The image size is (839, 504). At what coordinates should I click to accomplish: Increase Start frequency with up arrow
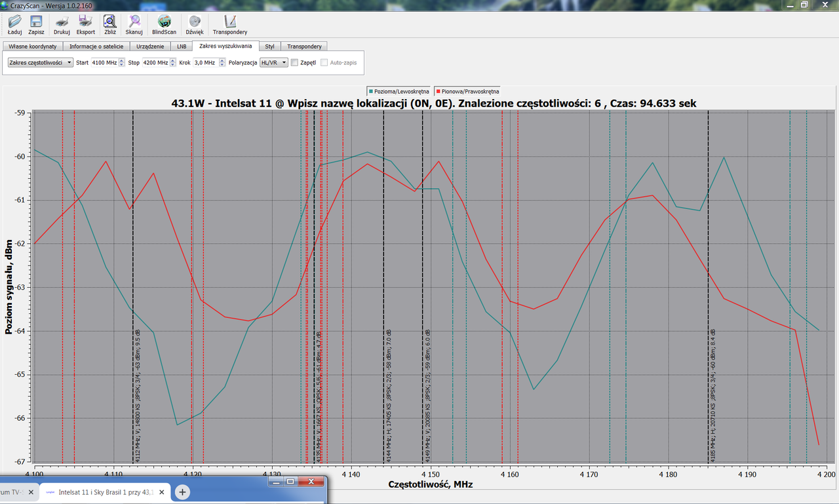point(122,60)
